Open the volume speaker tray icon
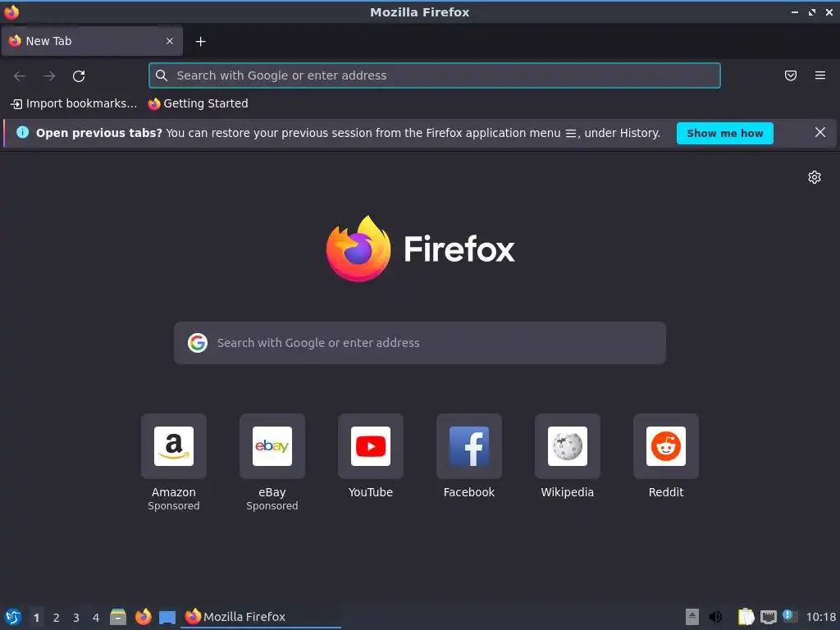Image resolution: width=840 pixels, height=630 pixels. pyautogui.click(x=715, y=617)
